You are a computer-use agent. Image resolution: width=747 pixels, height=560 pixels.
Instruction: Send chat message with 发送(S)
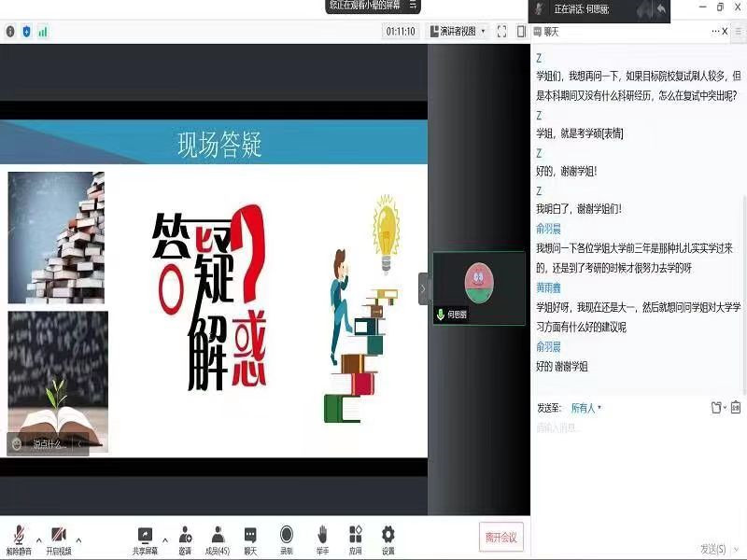coord(713,548)
